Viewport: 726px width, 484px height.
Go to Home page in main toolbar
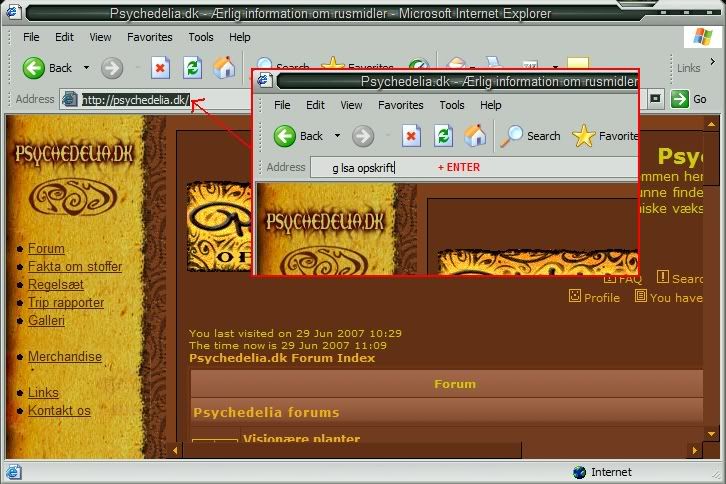(x=224, y=68)
